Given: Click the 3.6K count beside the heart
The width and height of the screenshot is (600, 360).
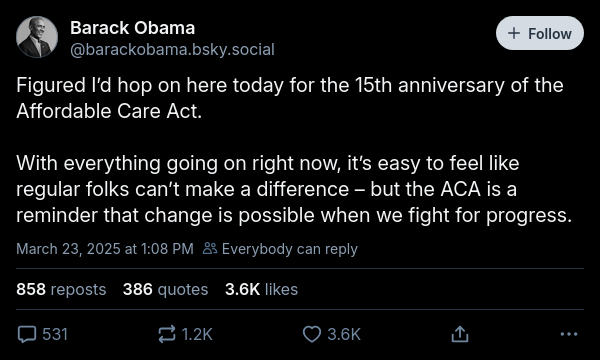Looking at the screenshot, I should point(344,334).
